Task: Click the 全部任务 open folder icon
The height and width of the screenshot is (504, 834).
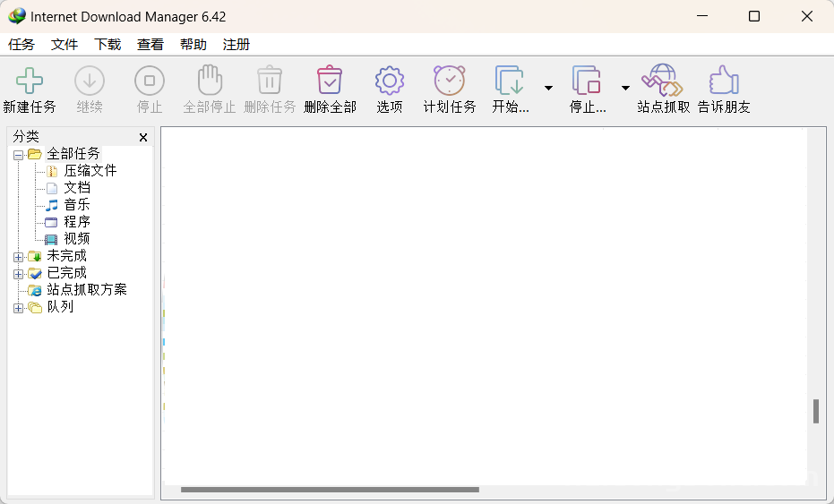Action: coord(35,154)
